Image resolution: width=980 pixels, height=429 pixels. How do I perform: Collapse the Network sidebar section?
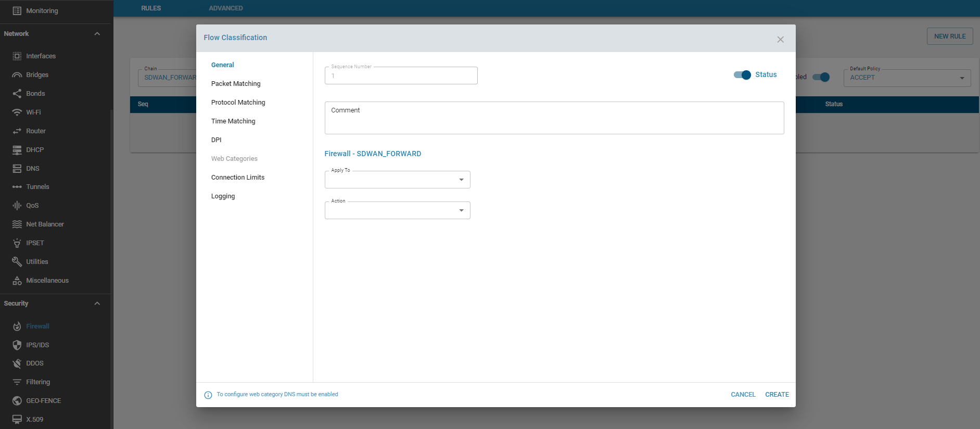tap(97, 34)
